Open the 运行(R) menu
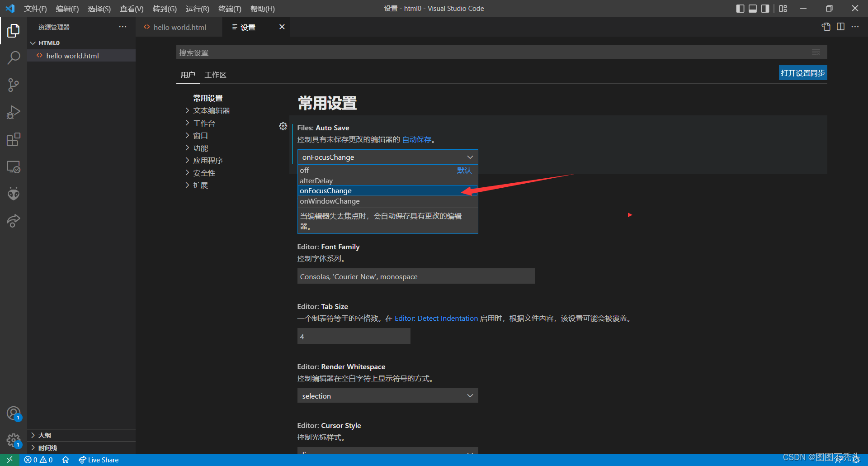The image size is (868, 466). [x=198, y=9]
